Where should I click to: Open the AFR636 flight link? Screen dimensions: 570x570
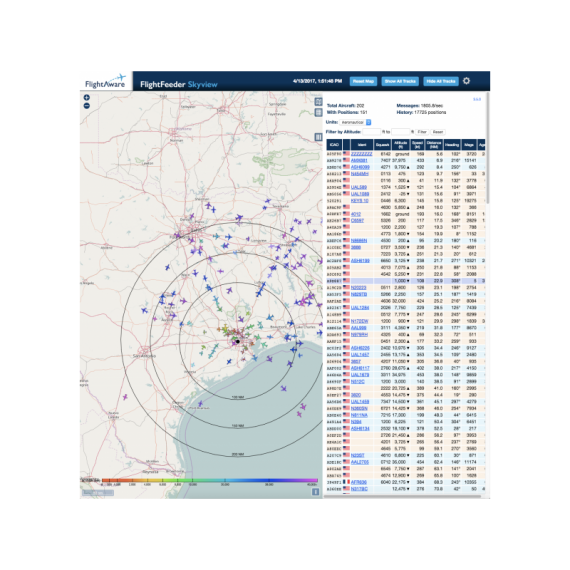[x=359, y=482]
